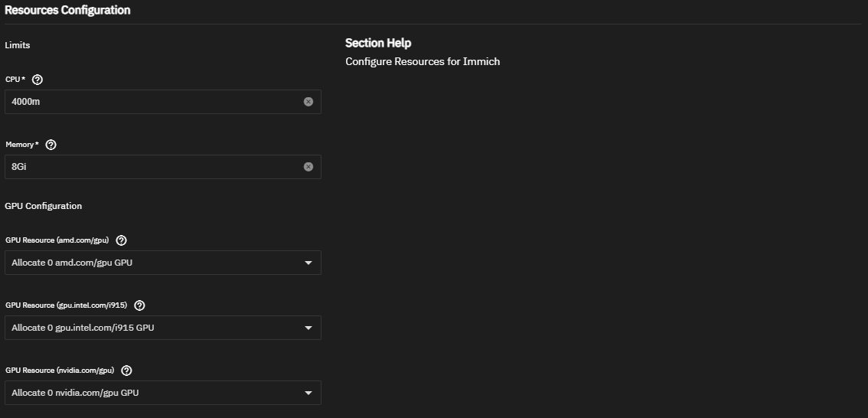Click the Configure Resources for Immich text
Viewport: 868px width, 418px height.
[x=423, y=61]
